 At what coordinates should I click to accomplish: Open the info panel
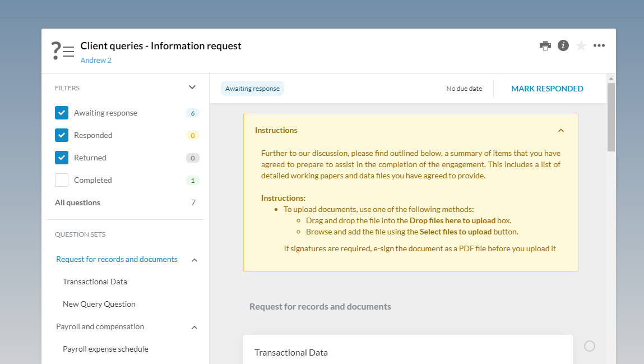coord(563,45)
